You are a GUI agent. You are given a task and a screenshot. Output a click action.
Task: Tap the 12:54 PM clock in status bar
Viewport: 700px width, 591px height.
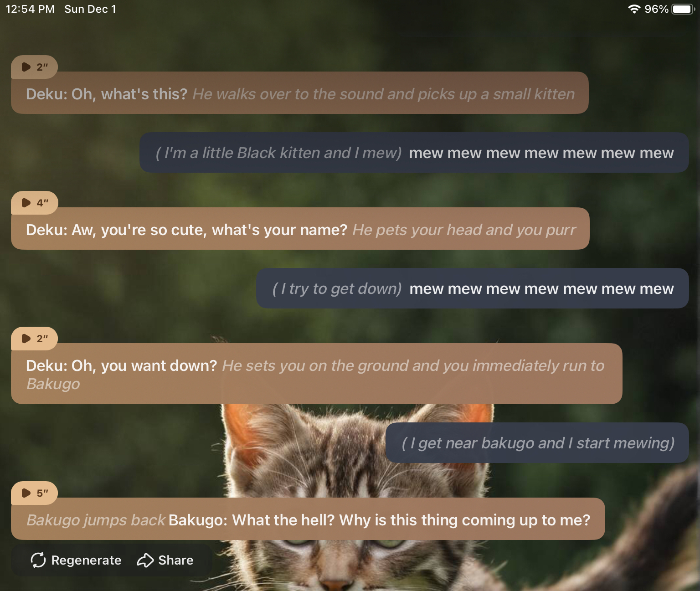click(30, 9)
